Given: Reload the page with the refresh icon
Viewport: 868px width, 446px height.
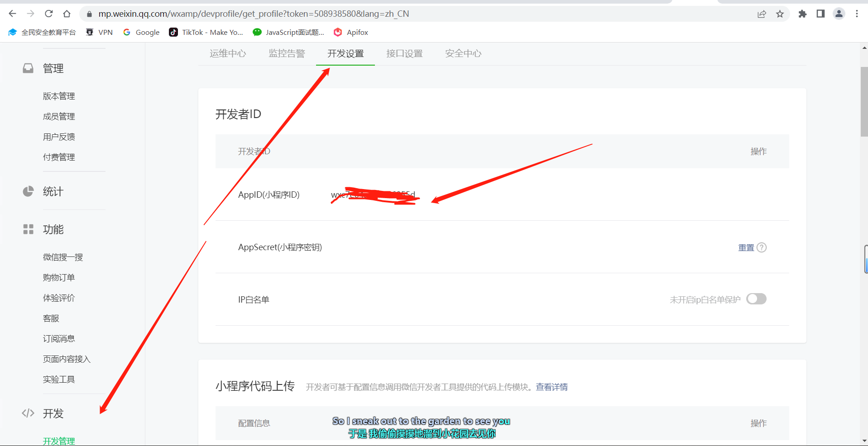Looking at the screenshot, I should (x=48, y=14).
